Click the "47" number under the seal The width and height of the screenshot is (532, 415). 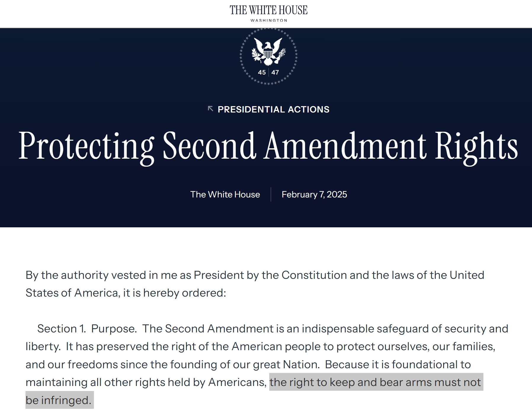click(x=275, y=73)
